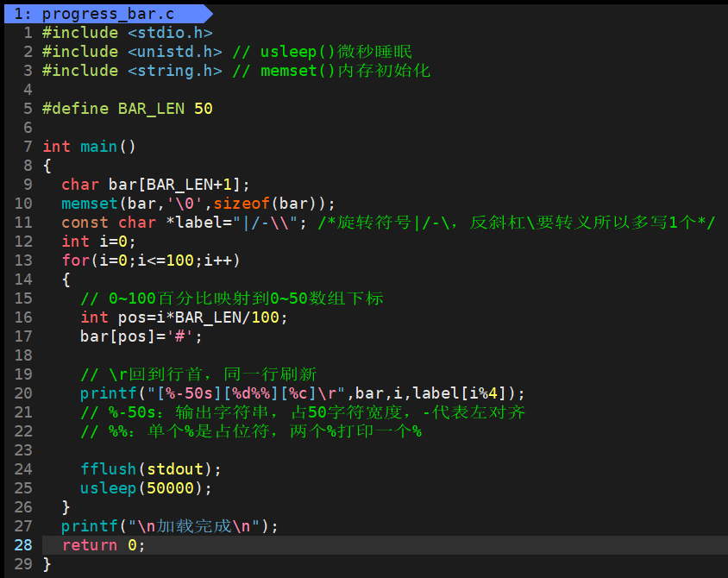Click the value 50 in the define

click(204, 109)
